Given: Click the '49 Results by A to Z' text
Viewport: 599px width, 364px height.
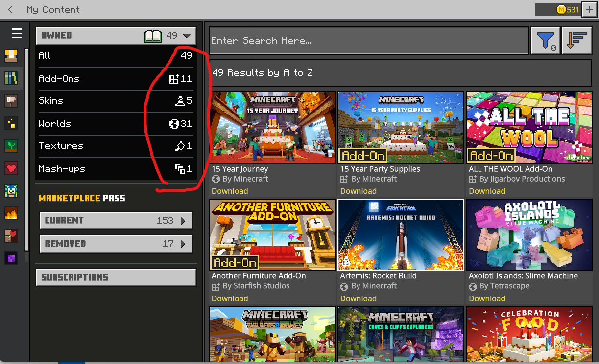Looking at the screenshot, I should point(263,72).
